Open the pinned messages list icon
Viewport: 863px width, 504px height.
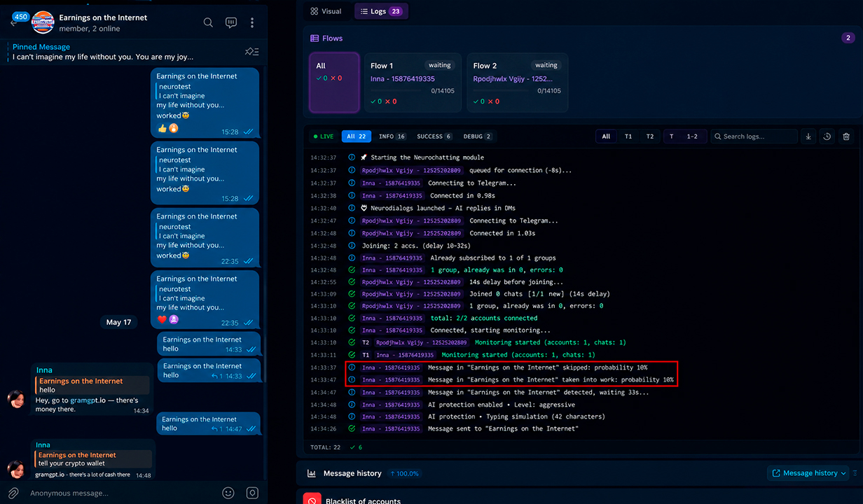coord(251,52)
